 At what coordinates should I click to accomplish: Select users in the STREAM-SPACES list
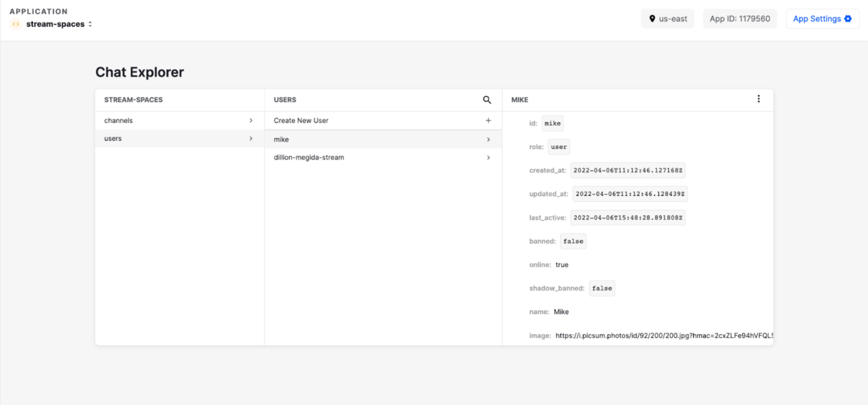tap(113, 138)
